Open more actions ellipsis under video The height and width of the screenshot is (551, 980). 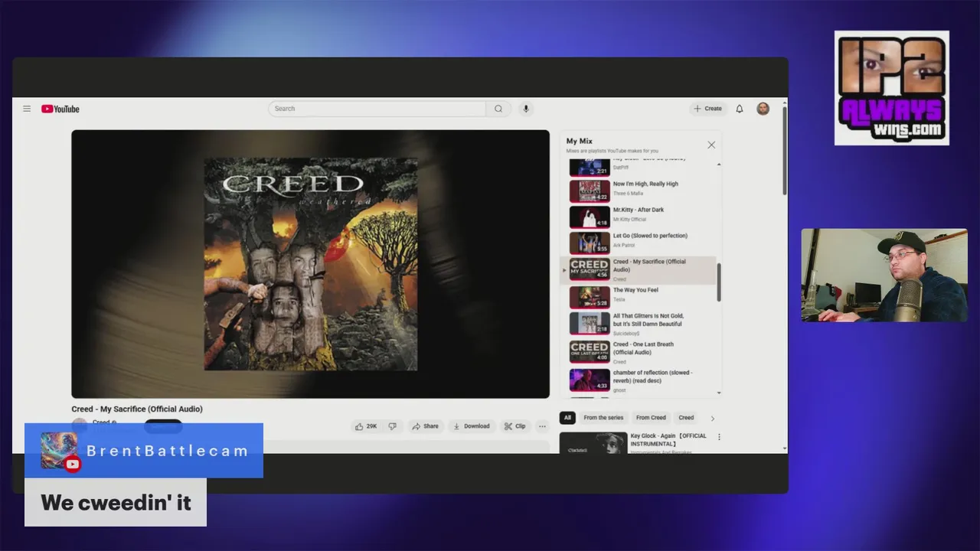(542, 426)
